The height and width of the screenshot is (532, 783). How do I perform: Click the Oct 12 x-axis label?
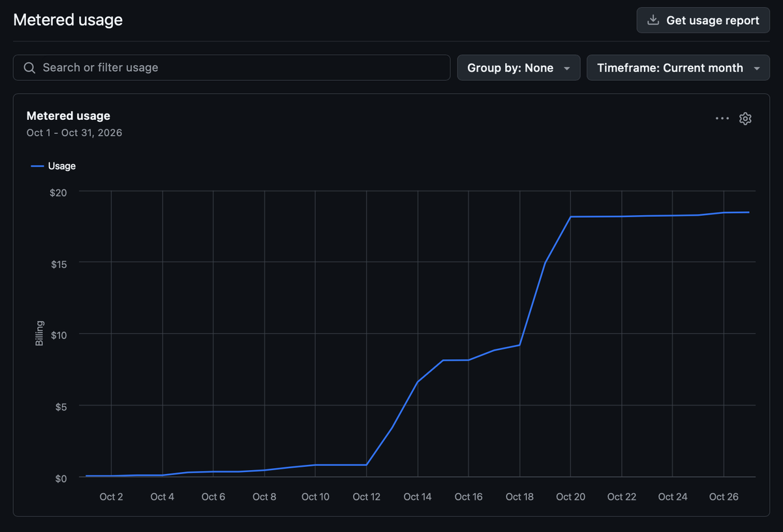[x=367, y=497]
